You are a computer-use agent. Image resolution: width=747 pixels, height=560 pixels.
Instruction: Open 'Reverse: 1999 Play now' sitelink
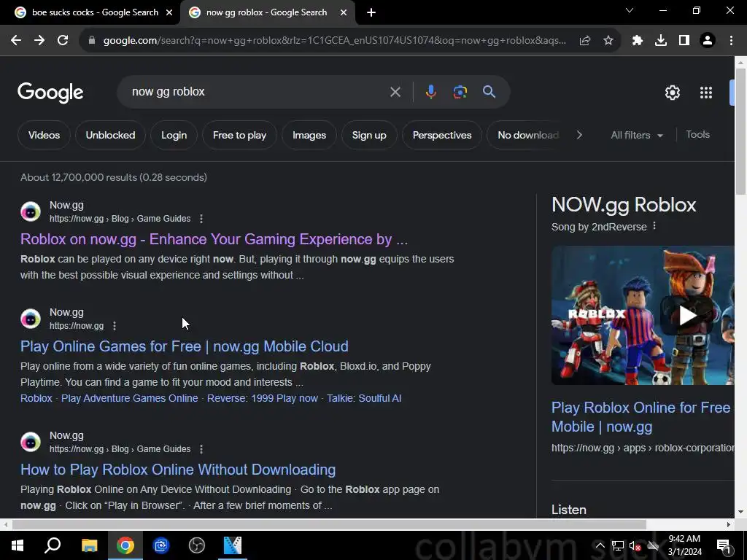(262, 398)
